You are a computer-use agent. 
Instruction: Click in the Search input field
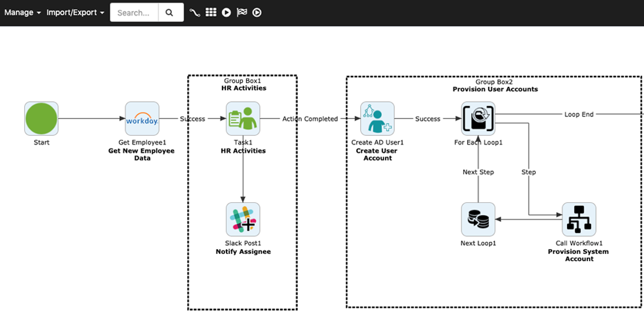point(134,12)
